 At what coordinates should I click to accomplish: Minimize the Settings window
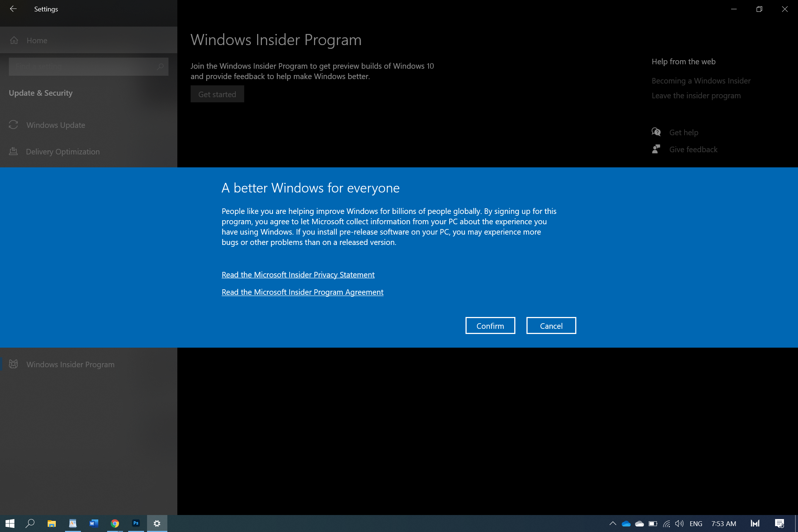[x=734, y=9]
